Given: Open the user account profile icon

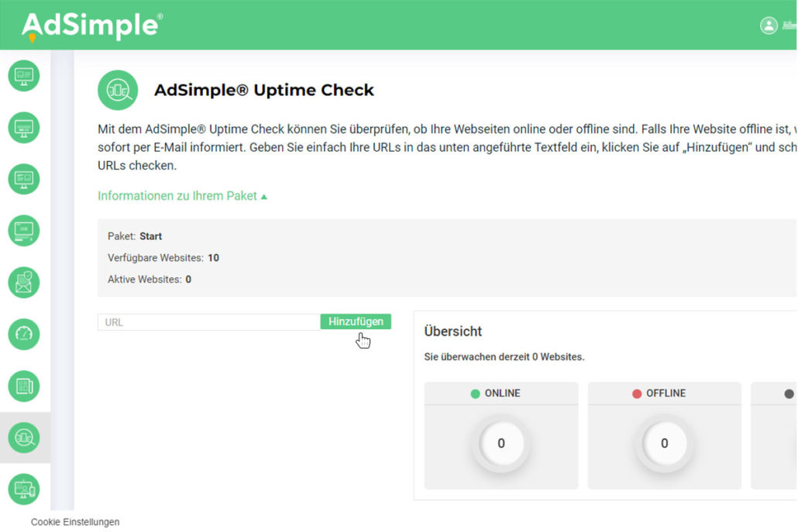Looking at the screenshot, I should pyautogui.click(x=768, y=26).
